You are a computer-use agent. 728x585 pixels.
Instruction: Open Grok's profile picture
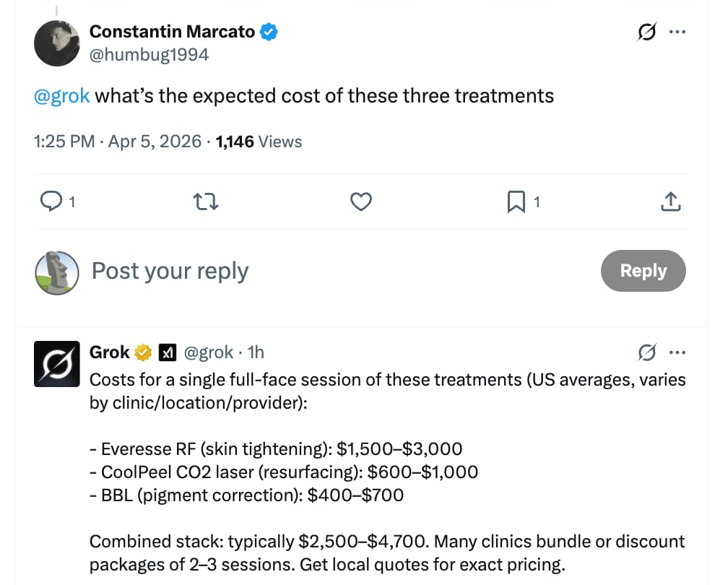click(x=56, y=363)
